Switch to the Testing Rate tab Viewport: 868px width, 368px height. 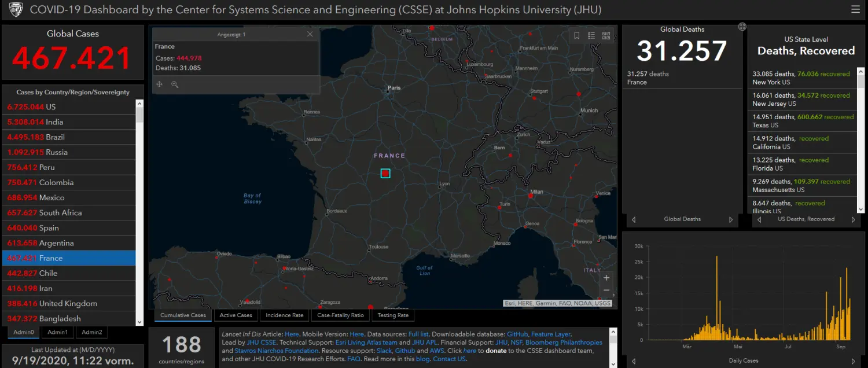pyautogui.click(x=393, y=315)
